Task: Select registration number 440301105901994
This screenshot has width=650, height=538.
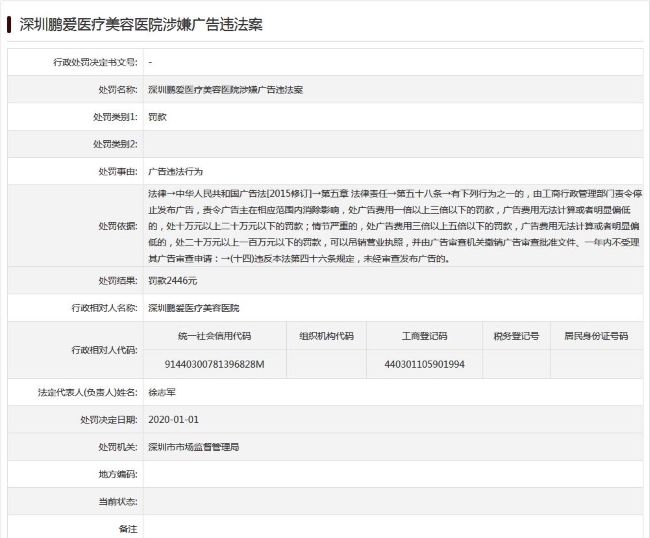Action: tap(424, 364)
